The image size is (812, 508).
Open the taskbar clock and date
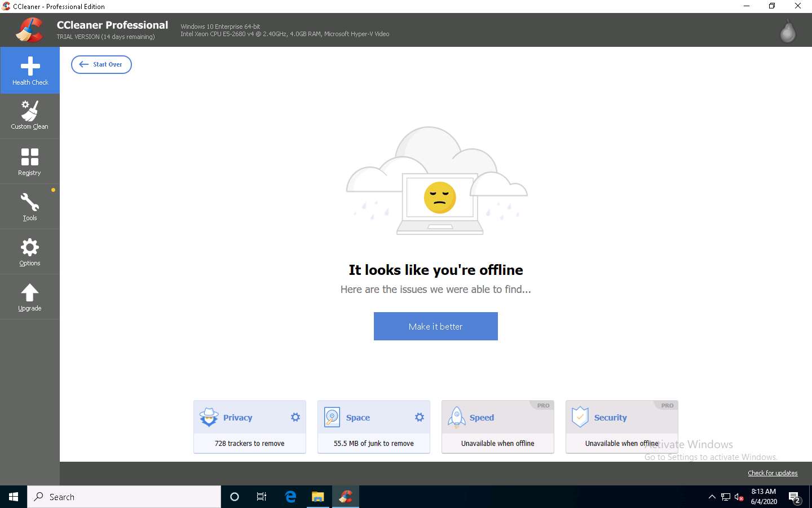764,497
